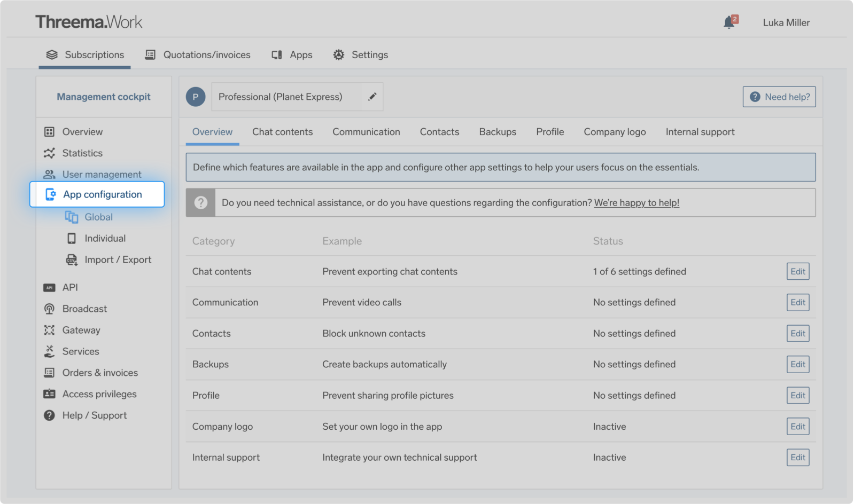Click the Settings gear icon
The image size is (854, 504).
(x=338, y=54)
